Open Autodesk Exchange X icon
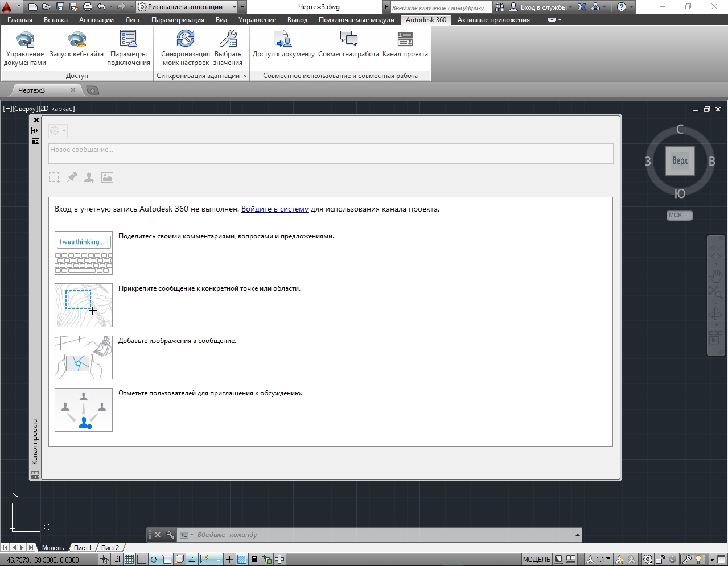 [582, 7]
